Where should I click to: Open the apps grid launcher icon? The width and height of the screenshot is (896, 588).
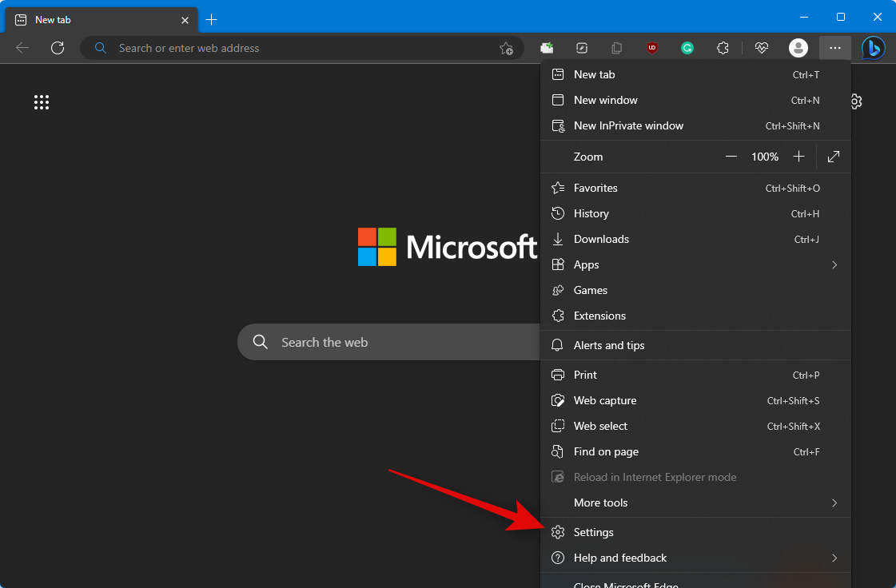point(42,101)
